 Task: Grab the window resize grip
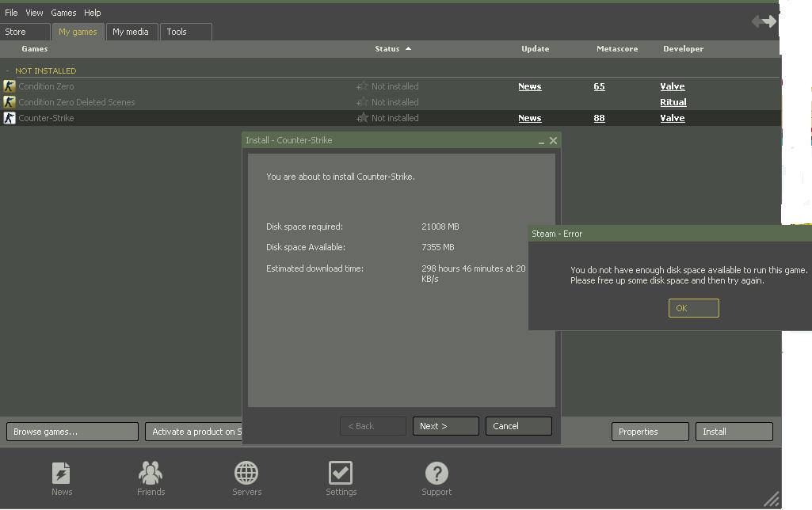click(772, 499)
